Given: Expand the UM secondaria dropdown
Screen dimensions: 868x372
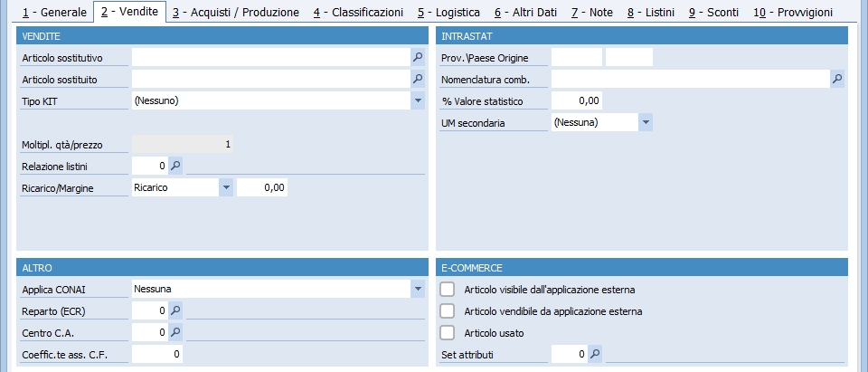Looking at the screenshot, I should [x=646, y=122].
